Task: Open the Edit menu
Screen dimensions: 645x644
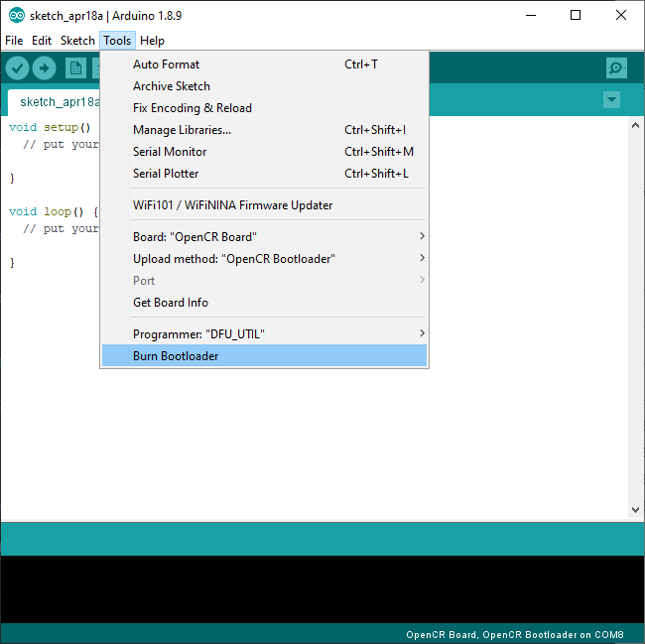Action: click(42, 41)
